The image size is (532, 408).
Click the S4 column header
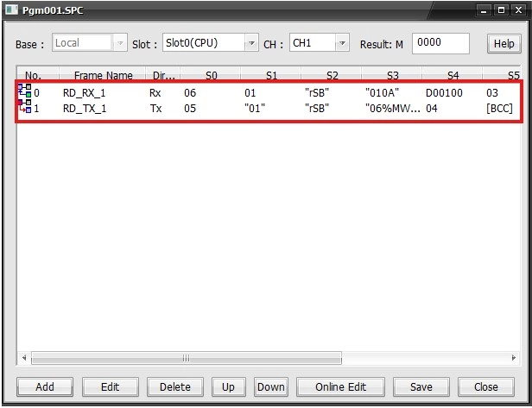(453, 74)
